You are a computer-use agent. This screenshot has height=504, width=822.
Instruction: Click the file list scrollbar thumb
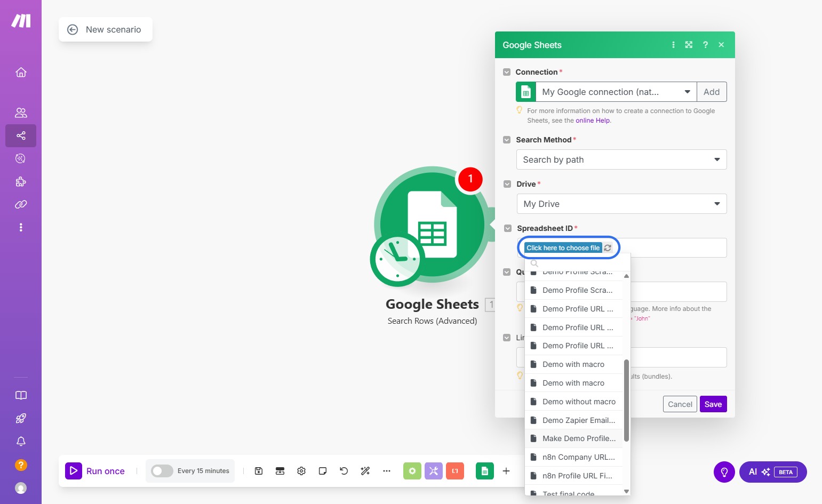click(x=626, y=401)
